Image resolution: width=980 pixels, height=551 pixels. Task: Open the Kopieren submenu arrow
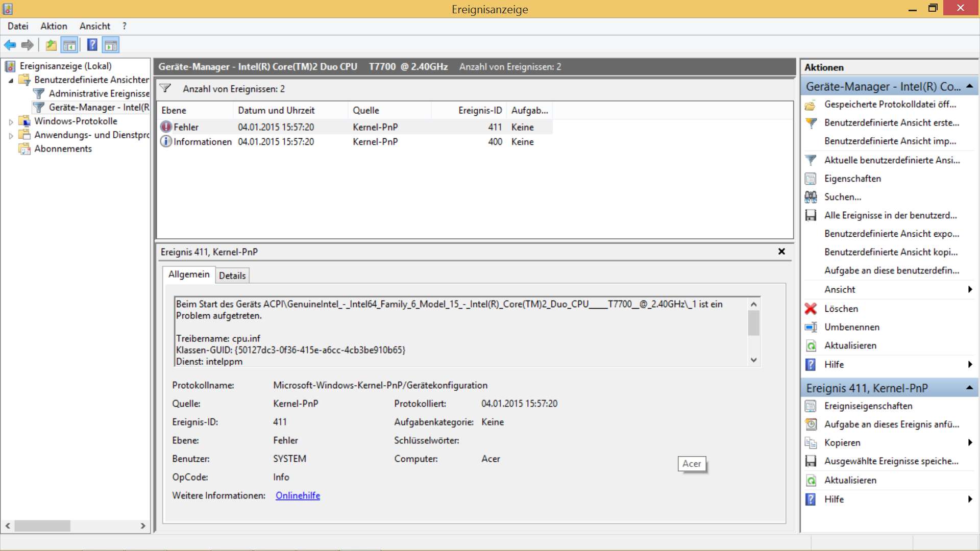[970, 443]
